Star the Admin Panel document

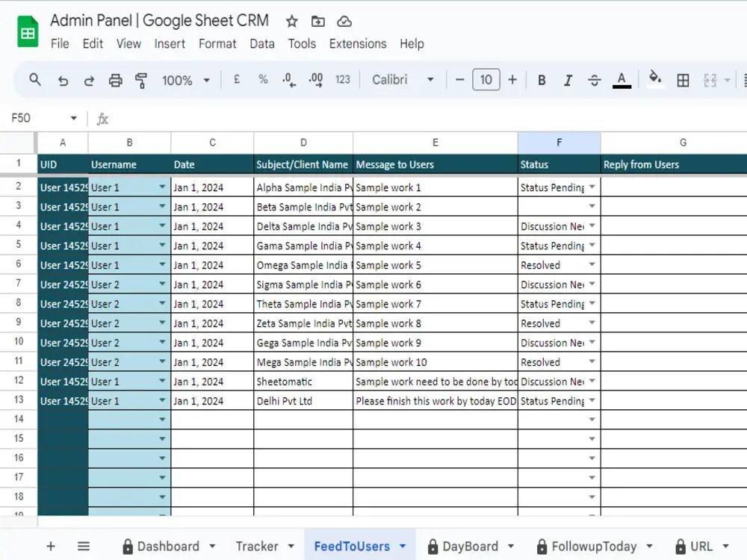click(x=291, y=22)
